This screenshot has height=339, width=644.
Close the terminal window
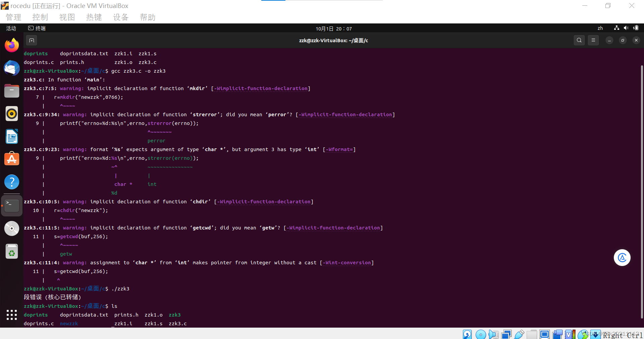pyautogui.click(x=636, y=40)
